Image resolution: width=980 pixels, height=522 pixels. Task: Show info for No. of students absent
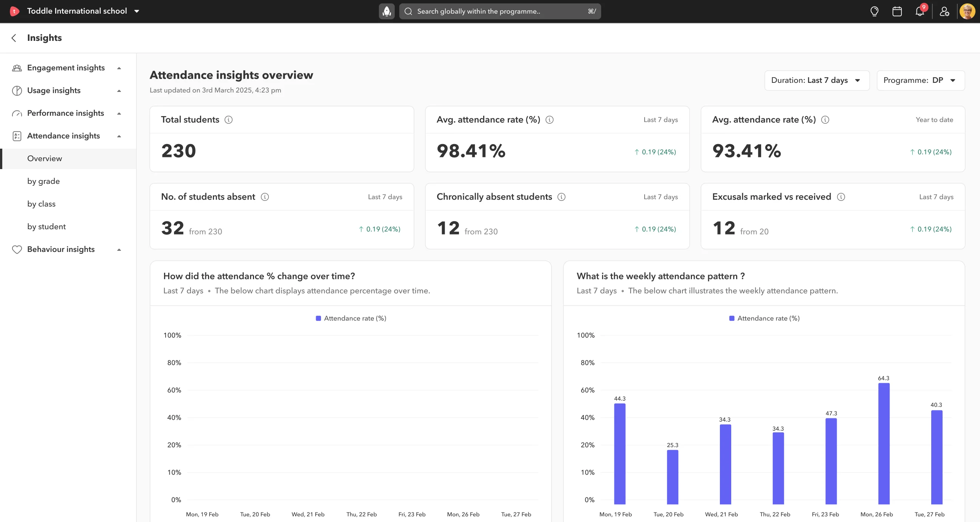click(x=265, y=197)
